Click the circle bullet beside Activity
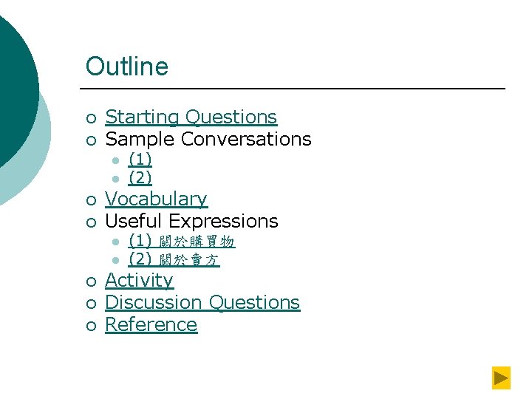The image size is (532, 399). (89, 282)
